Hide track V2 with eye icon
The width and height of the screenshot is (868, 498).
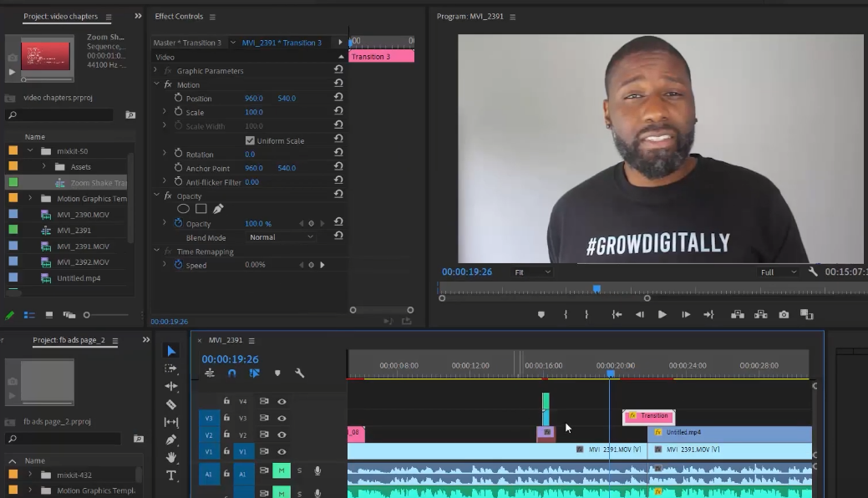click(x=282, y=434)
